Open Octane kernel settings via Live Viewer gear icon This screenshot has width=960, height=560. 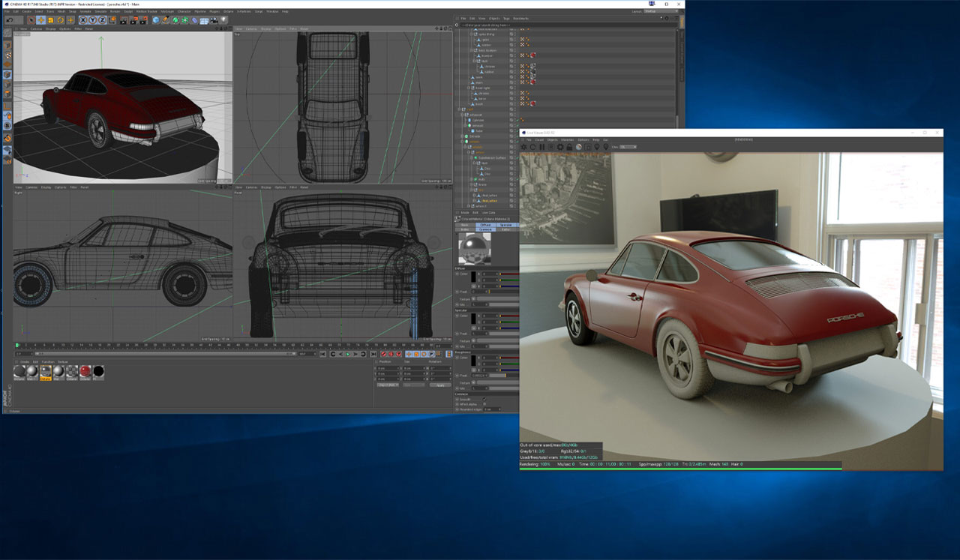[560, 146]
